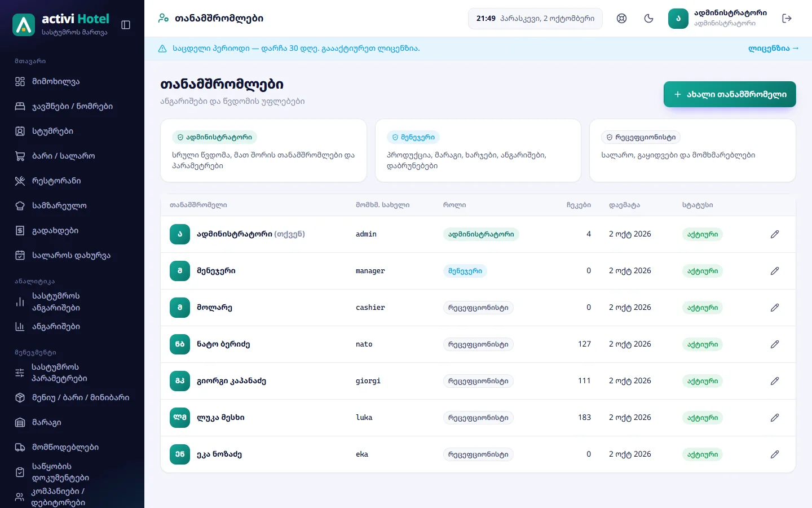The width and height of the screenshot is (812, 508).
Task: Navigate to რესტორანი in the sidebar
Action: tap(72, 181)
